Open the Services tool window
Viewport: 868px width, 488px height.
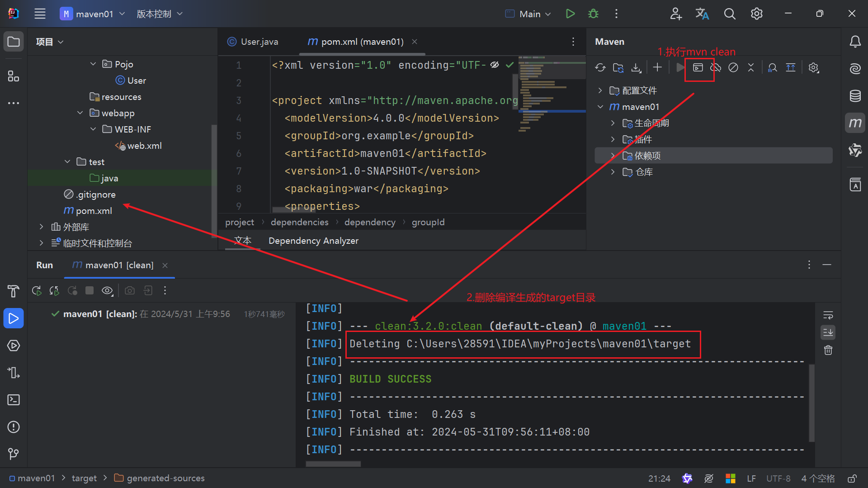pos(14,346)
